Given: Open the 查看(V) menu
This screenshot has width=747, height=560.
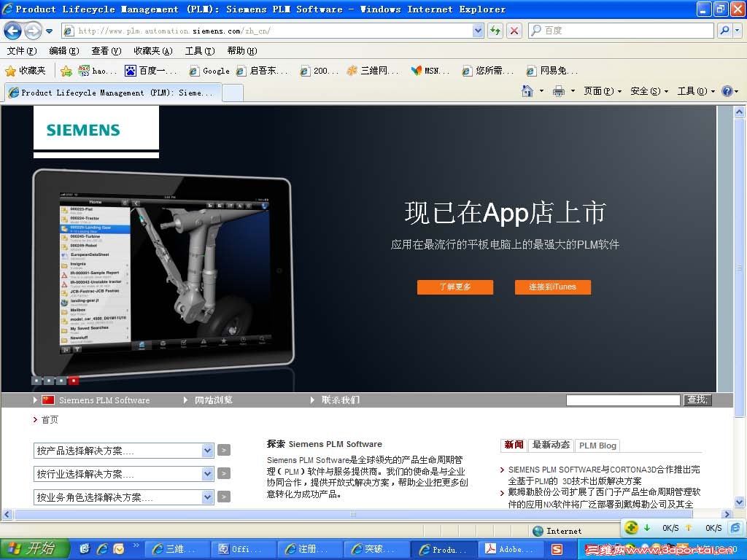Looking at the screenshot, I should (x=107, y=51).
